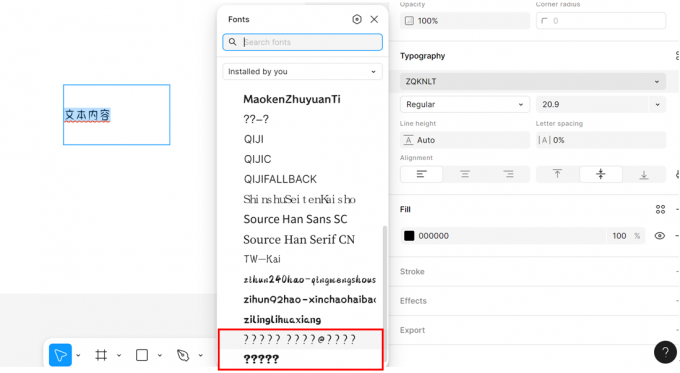
Task: Choose the QIJI font
Action: [x=254, y=139]
